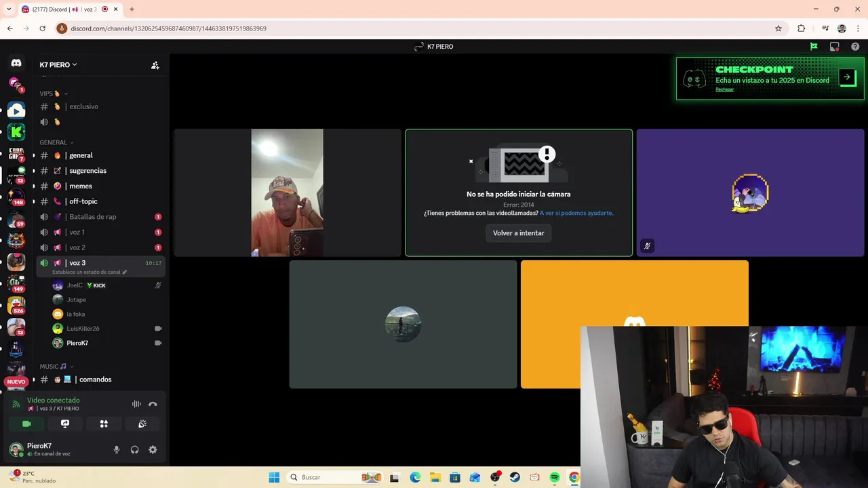Click the NUEVO unread mentions pill
The height and width of the screenshot is (488, 868).
pos(16,382)
